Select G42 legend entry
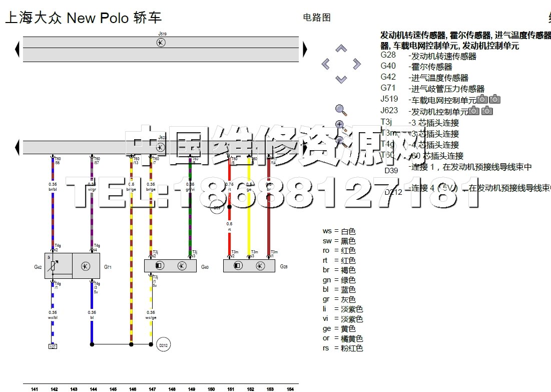This screenshot has width=551, height=392. (424, 77)
